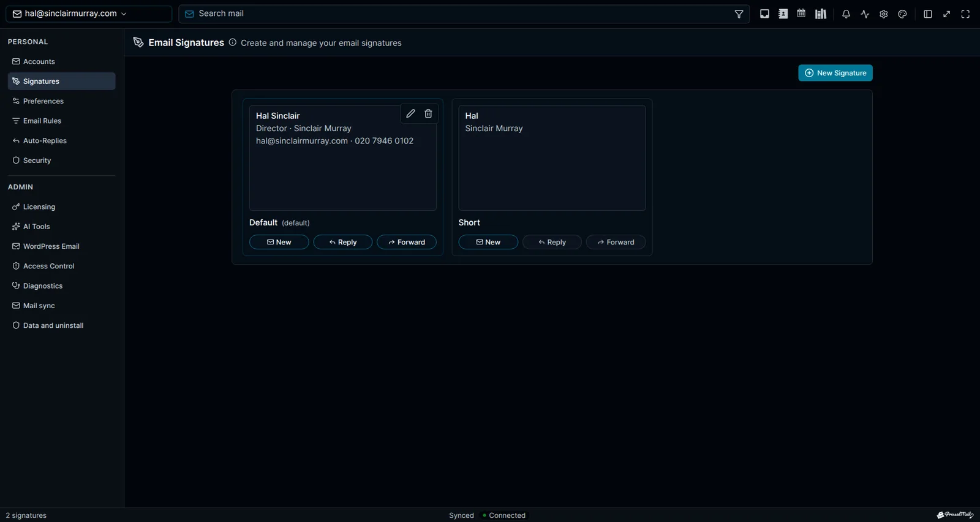Image resolution: width=980 pixels, height=522 pixels.
Task: Select the Short signature preview card
Action: 552,158
